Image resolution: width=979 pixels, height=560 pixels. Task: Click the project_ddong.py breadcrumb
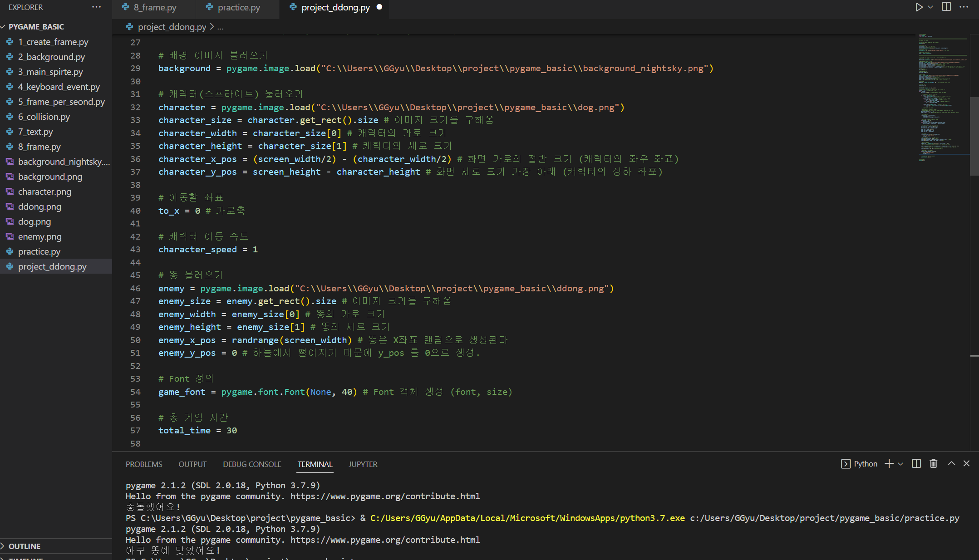click(x=172, y=27)
